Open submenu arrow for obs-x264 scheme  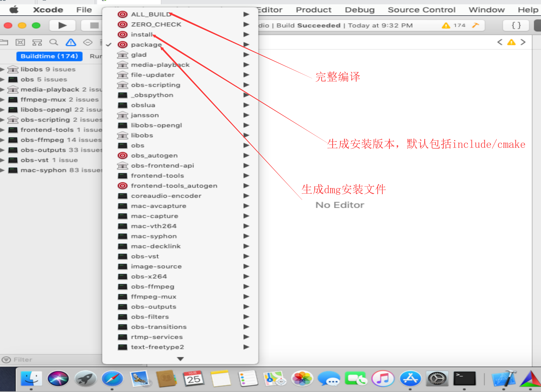tap(246, 276)
